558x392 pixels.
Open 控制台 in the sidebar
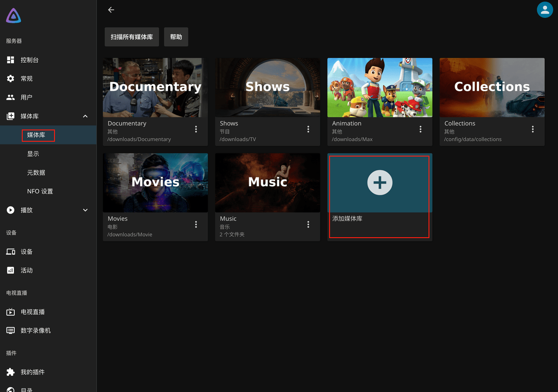coord(48,60)
